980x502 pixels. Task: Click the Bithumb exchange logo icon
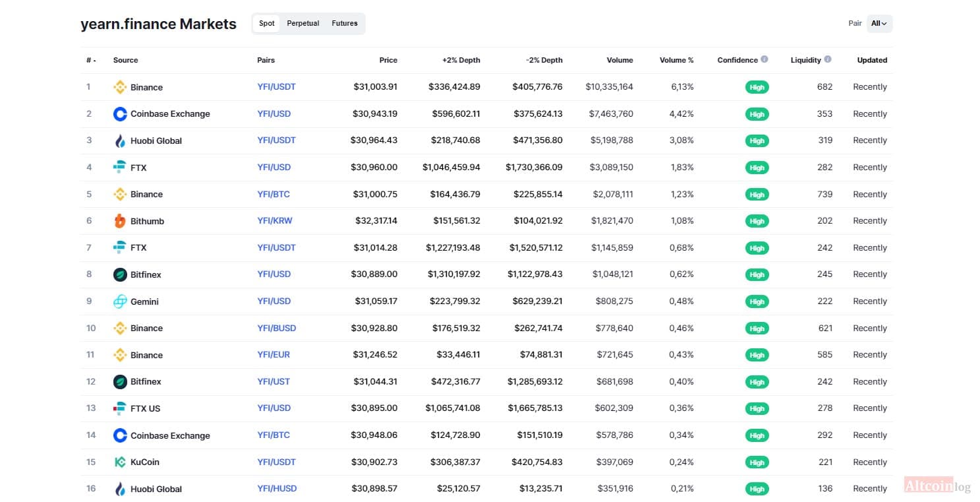click(x=120, y=221)
